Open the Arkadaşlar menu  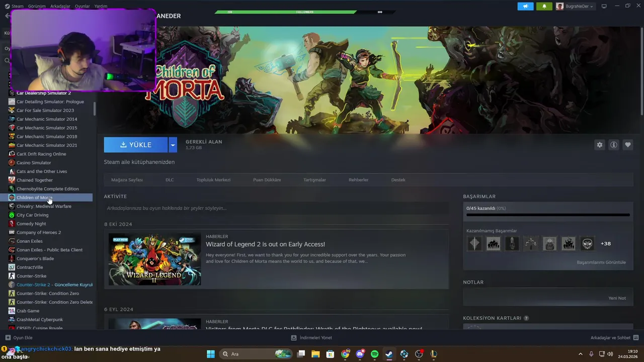60,6
